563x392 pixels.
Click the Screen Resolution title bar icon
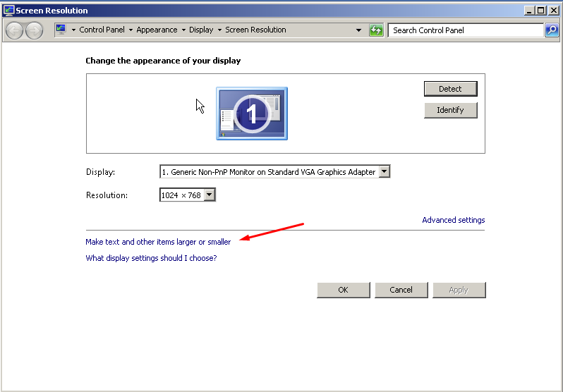pyautogui.click(x=8, y=11)
